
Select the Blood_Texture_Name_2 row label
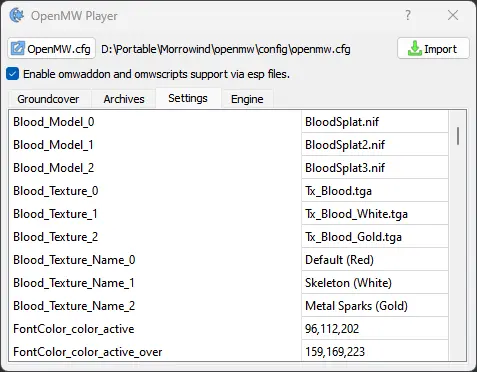coord(74,306)
